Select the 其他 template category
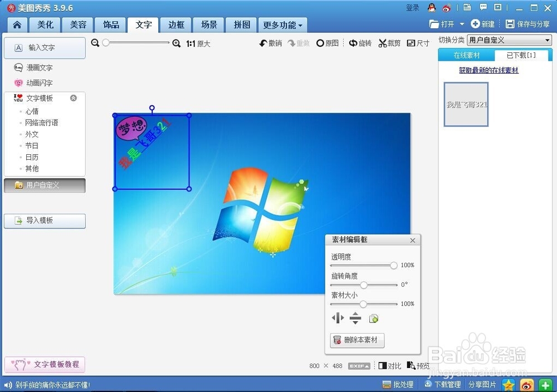 pyautogui.click(x=32, y=168)
